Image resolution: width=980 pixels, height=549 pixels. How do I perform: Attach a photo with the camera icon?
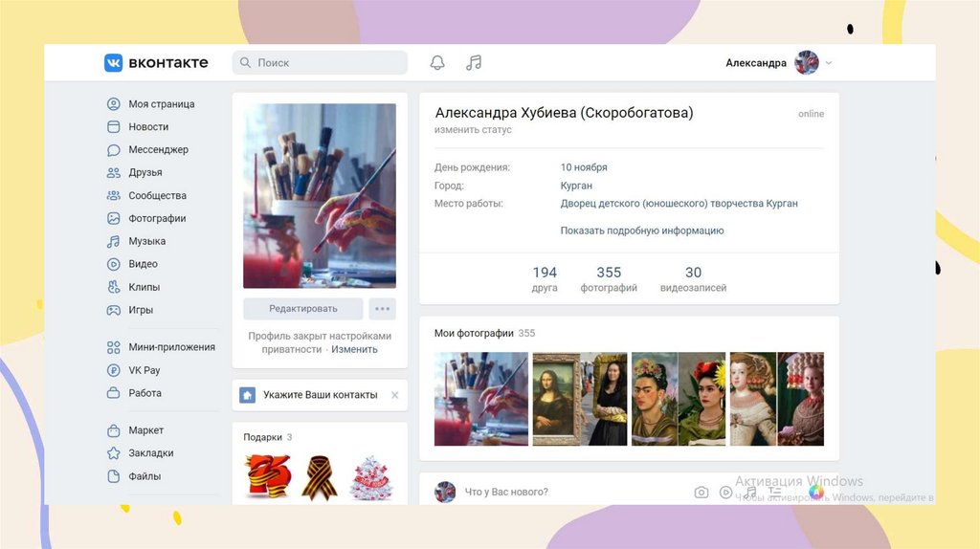pos(702,493)
